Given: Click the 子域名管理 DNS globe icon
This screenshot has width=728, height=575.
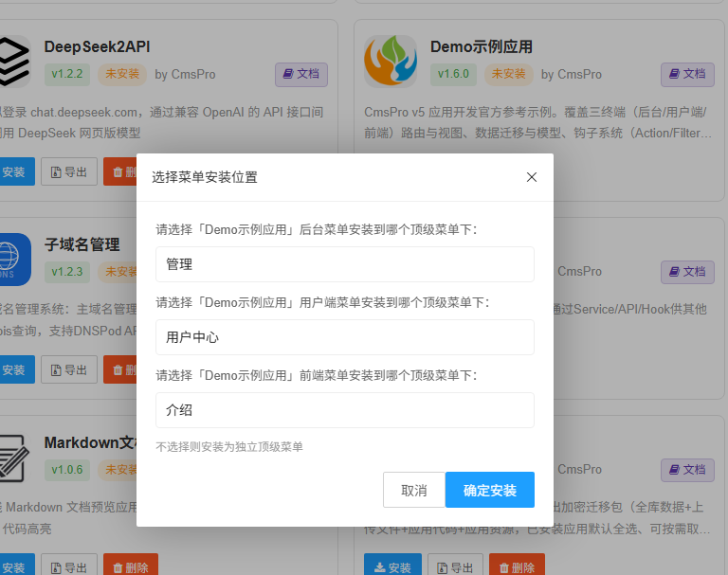Looking at the screenshot, I should (13, 259).
